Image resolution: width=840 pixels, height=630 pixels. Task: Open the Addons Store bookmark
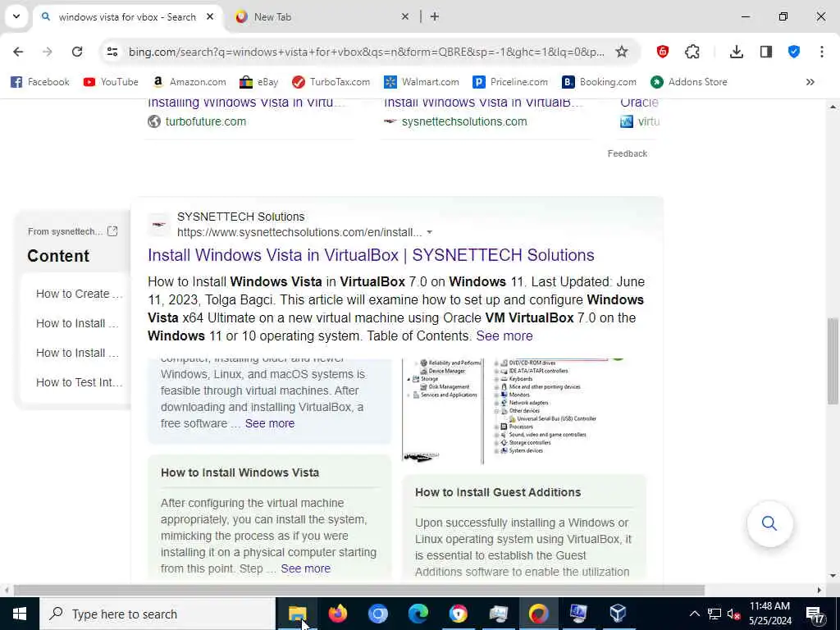(x=689, y=82)
